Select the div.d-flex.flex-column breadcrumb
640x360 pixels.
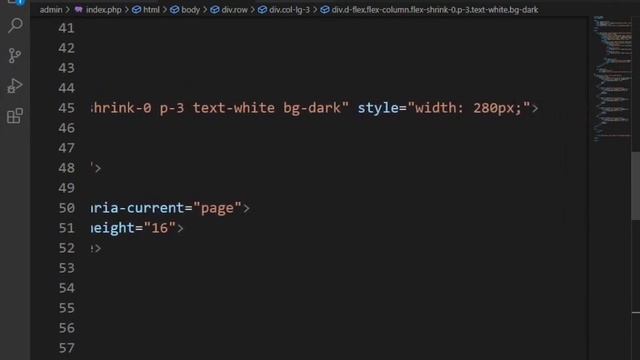429,10
